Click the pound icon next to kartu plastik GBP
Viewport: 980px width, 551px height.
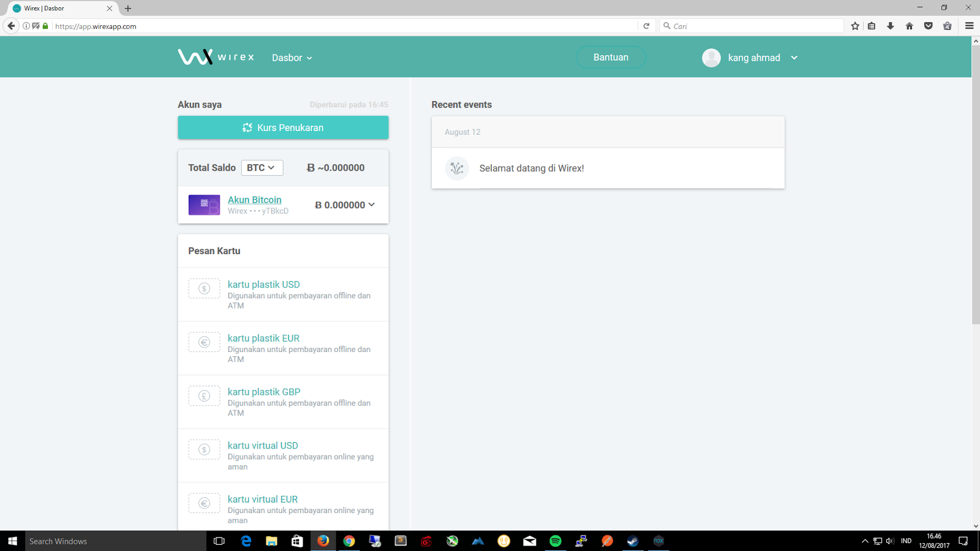tap(204, 396)
